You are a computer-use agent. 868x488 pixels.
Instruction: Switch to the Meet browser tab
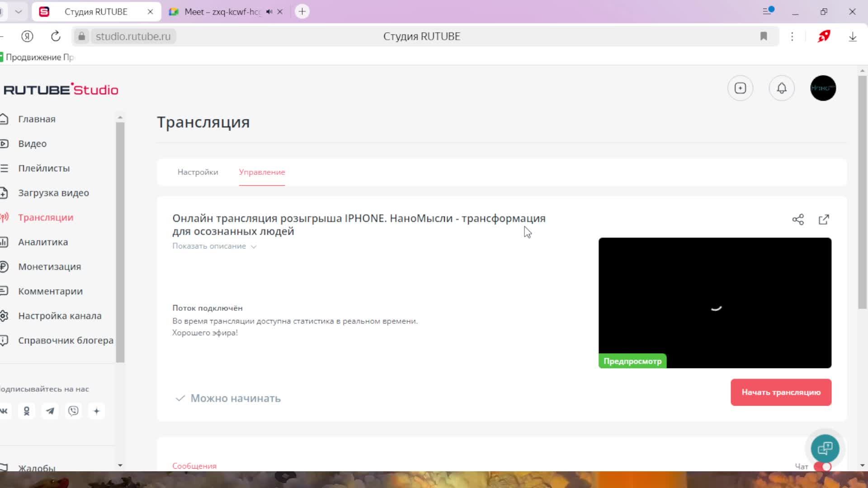point(222,12)
